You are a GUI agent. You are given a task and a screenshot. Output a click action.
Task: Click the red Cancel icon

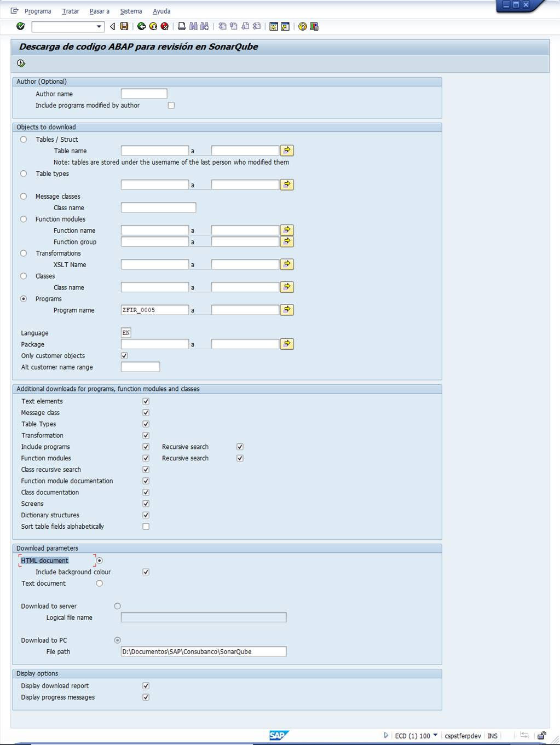(x=164, y=26)
